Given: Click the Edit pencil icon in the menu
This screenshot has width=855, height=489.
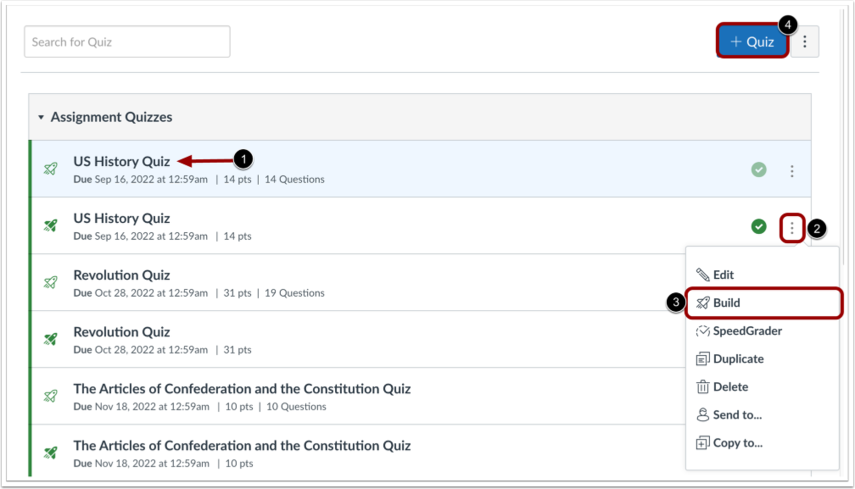Looking at the screenshot, I should pos(702,274).
